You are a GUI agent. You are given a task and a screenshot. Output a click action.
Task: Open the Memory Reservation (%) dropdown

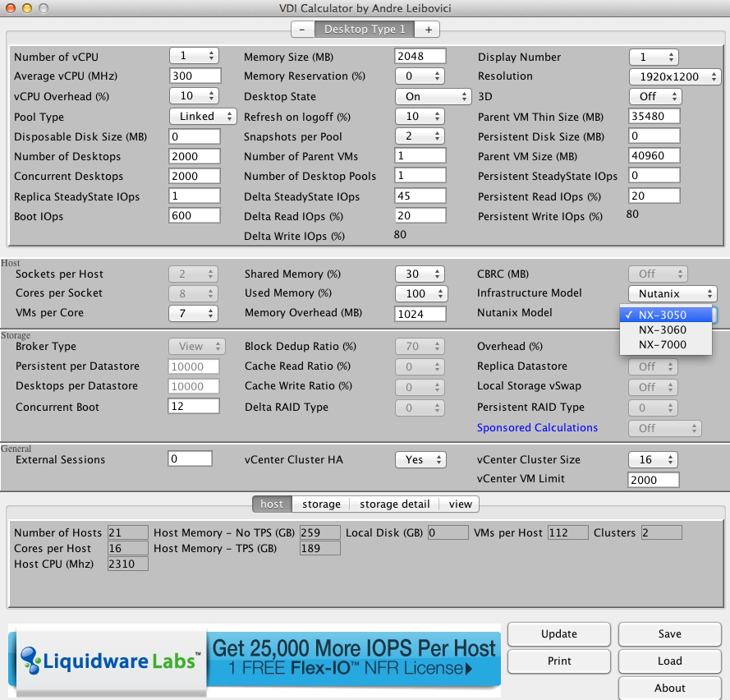pos(420,76)
